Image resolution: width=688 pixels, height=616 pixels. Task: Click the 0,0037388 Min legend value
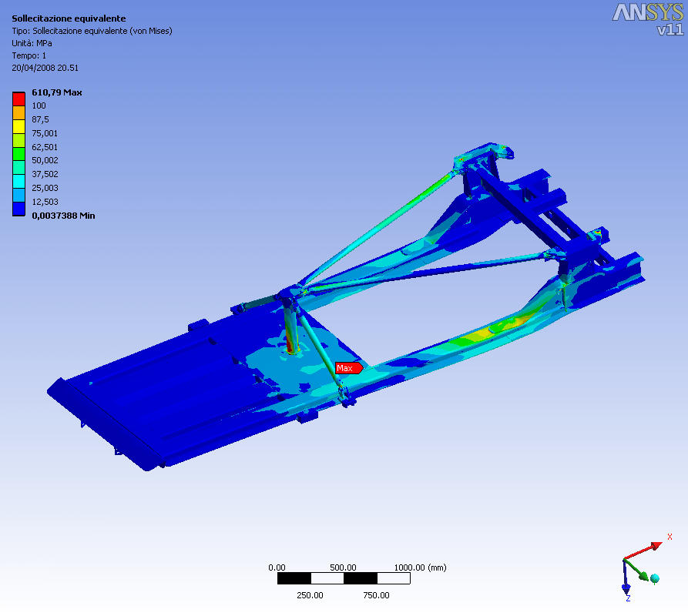[x=64, y=216]
